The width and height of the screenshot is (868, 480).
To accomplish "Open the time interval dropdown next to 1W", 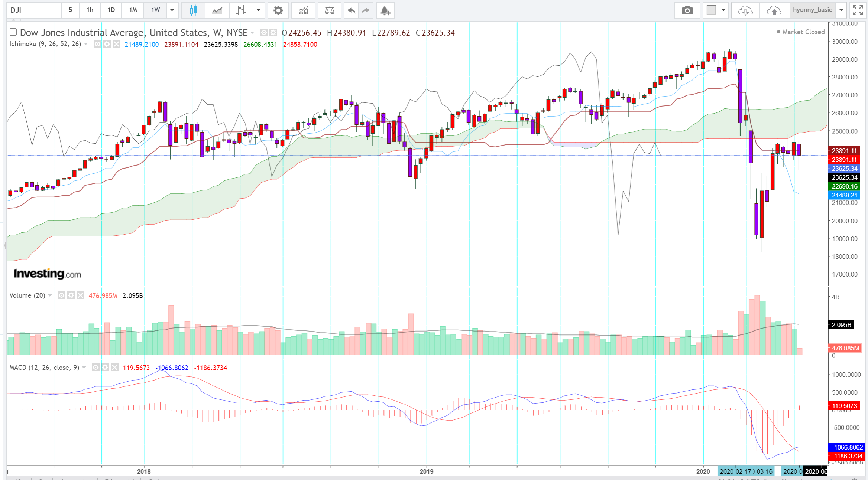I will pyautogui.click(x=172, y=10).
